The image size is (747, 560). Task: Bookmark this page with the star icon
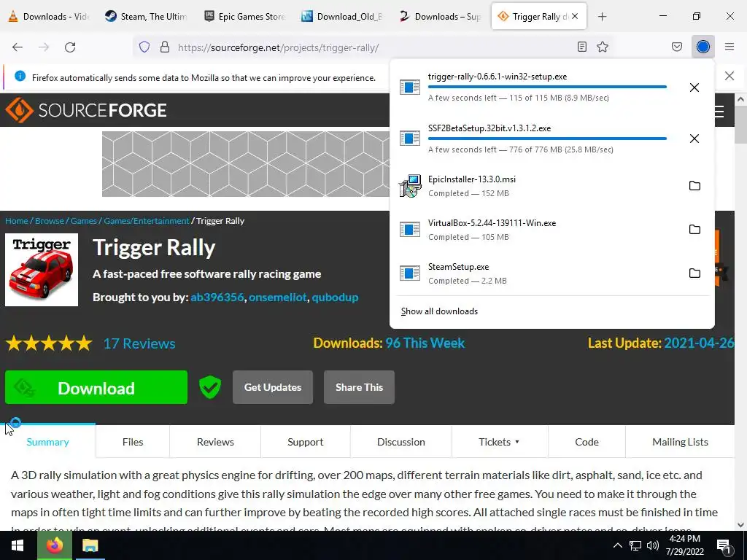[603, 47]
